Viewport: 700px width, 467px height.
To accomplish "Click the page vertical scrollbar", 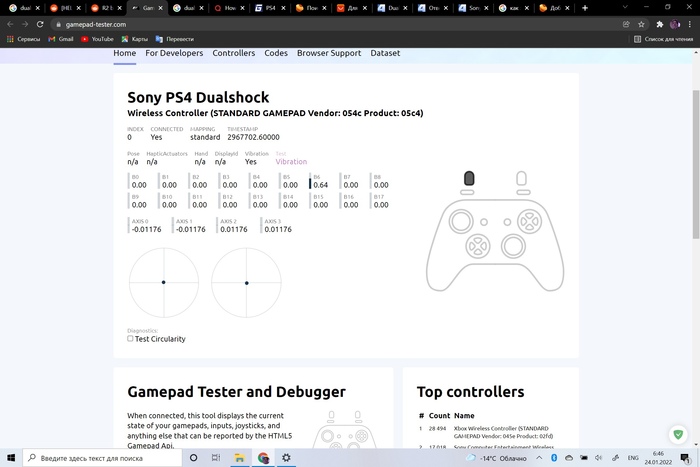I will pos(696,164).
